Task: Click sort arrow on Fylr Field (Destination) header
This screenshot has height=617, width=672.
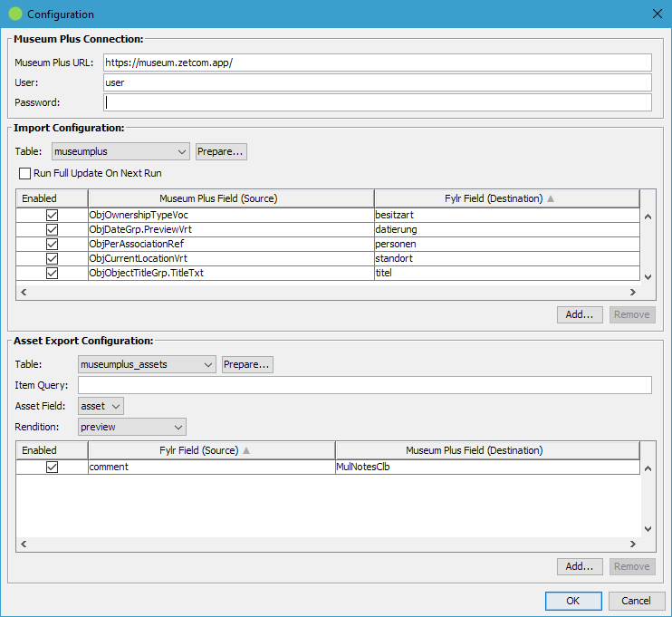Action: coord(551,198)
